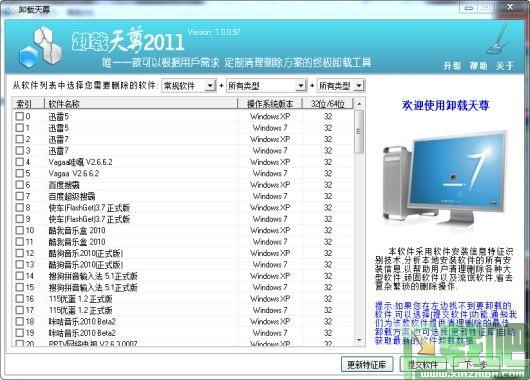
Task: Check the box for row 0 迅雷5
Action: click(20, 116)
